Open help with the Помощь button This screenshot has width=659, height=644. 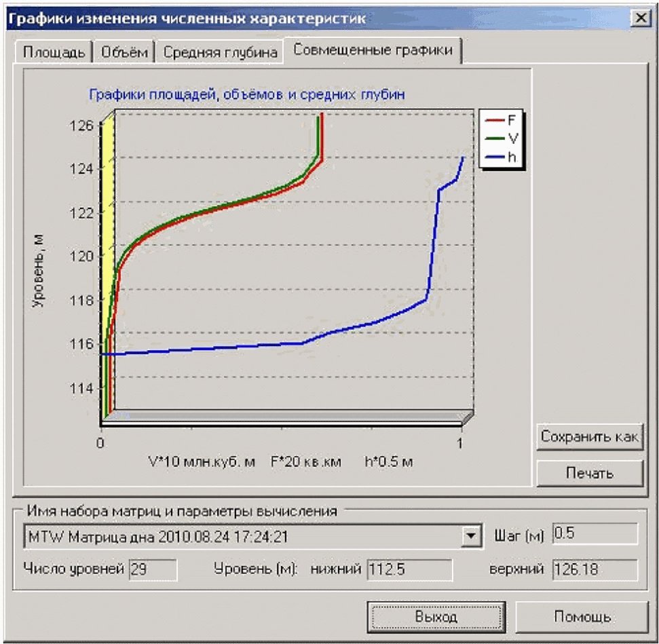pos(582,617)
